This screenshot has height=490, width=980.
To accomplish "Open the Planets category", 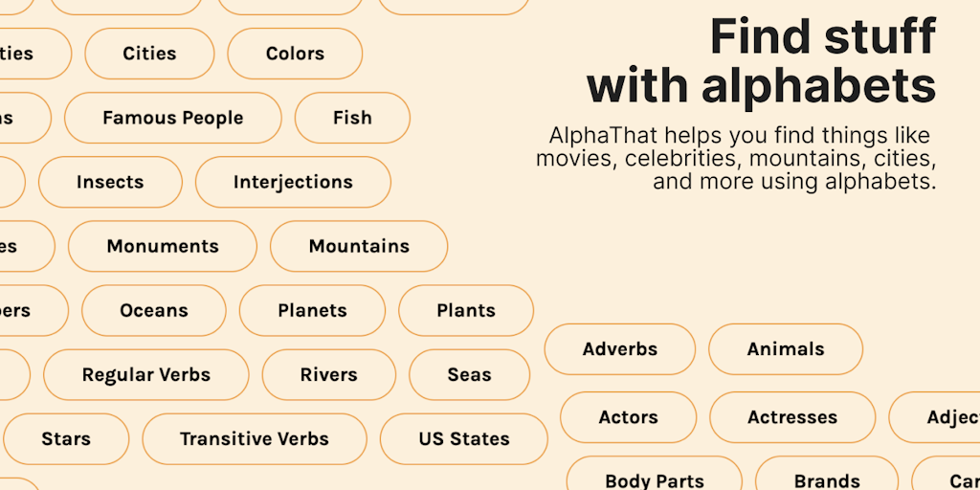I will pos(312,310).
